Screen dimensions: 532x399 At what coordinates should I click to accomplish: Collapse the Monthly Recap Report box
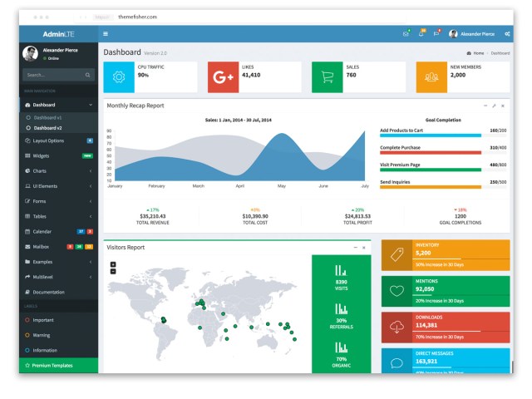click(485, 106)
